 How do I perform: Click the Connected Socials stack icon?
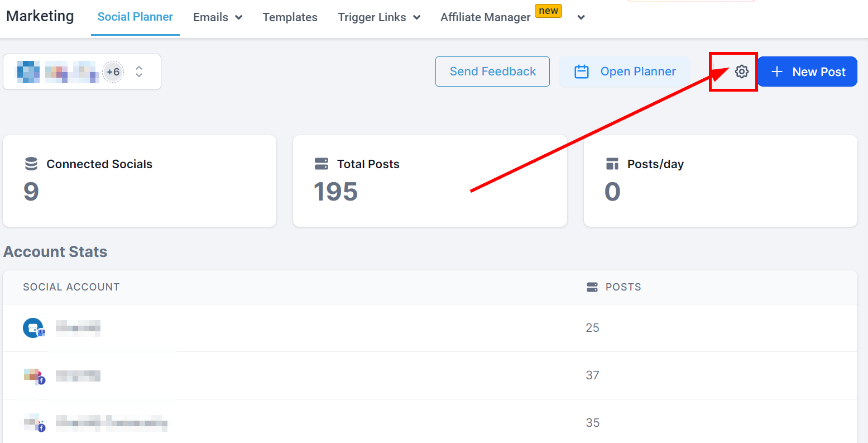31,164
